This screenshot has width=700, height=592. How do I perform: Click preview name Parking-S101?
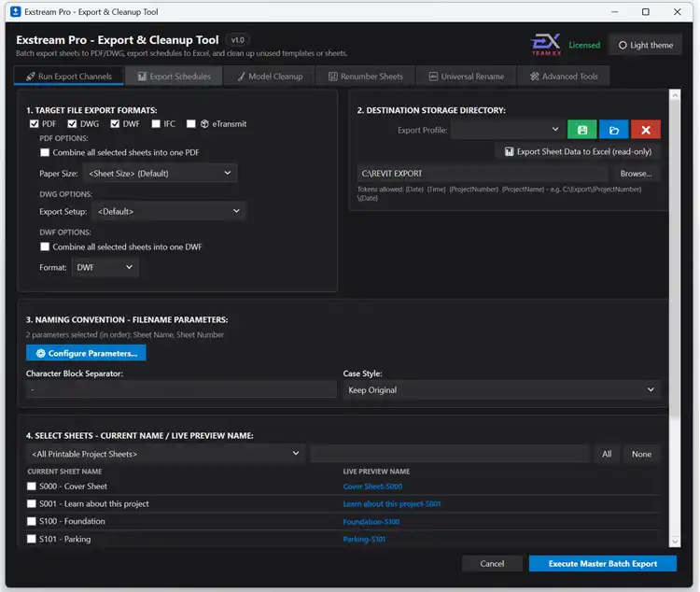(x=364, y=539)
